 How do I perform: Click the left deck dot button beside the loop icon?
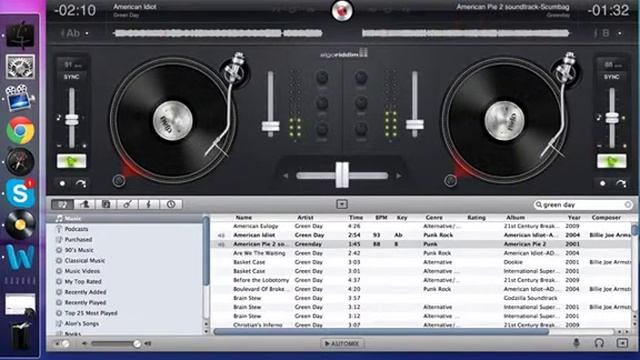[62, 184]
